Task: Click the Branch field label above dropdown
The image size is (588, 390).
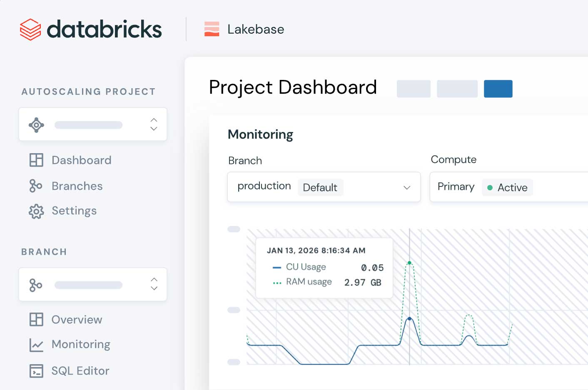Action: click(x=245, y=161)
